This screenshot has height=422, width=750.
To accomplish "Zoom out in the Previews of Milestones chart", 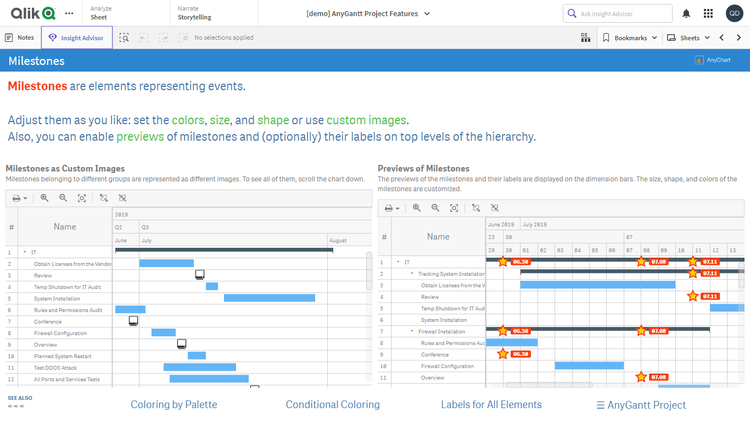I will [x=435, y=208].
